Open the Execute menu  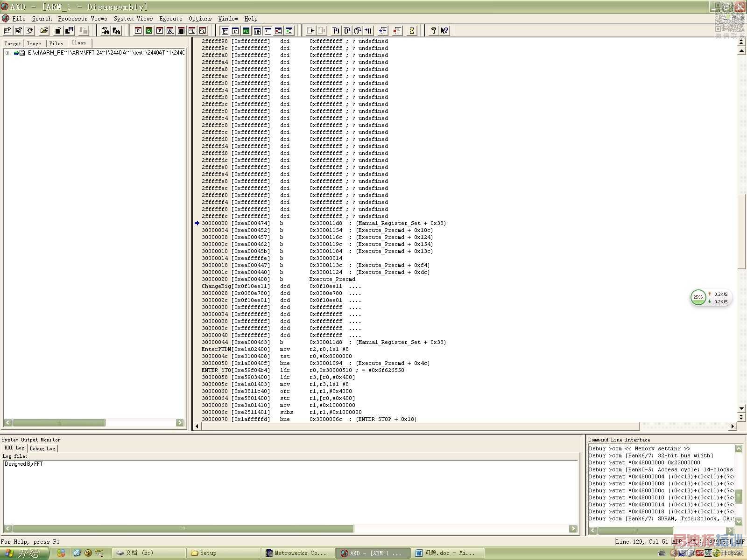coord(170,19)
